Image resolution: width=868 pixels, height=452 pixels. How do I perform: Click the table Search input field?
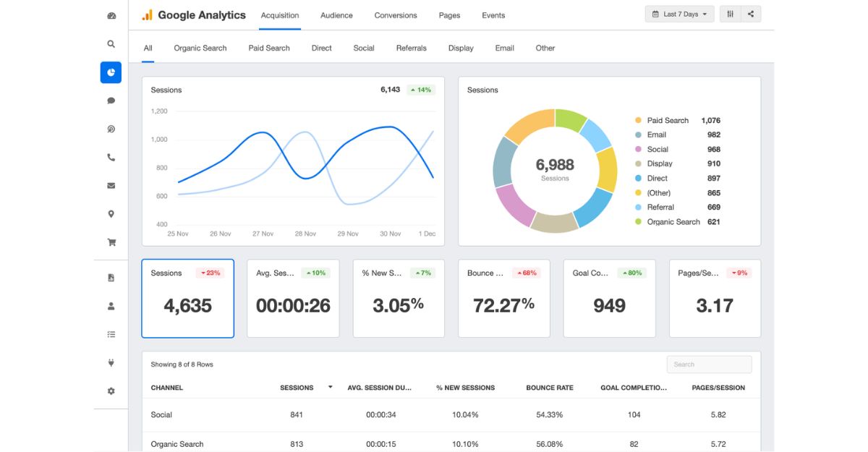point(709,364)
